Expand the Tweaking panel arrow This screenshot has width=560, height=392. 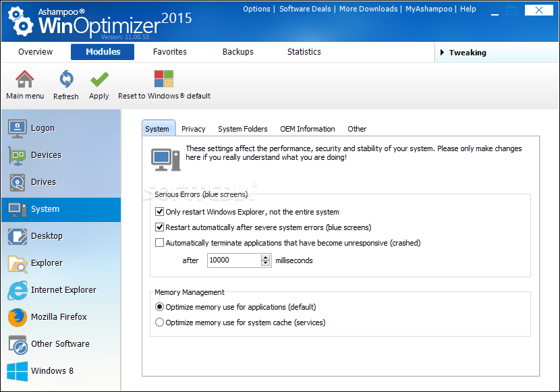[x=442, y=53]
